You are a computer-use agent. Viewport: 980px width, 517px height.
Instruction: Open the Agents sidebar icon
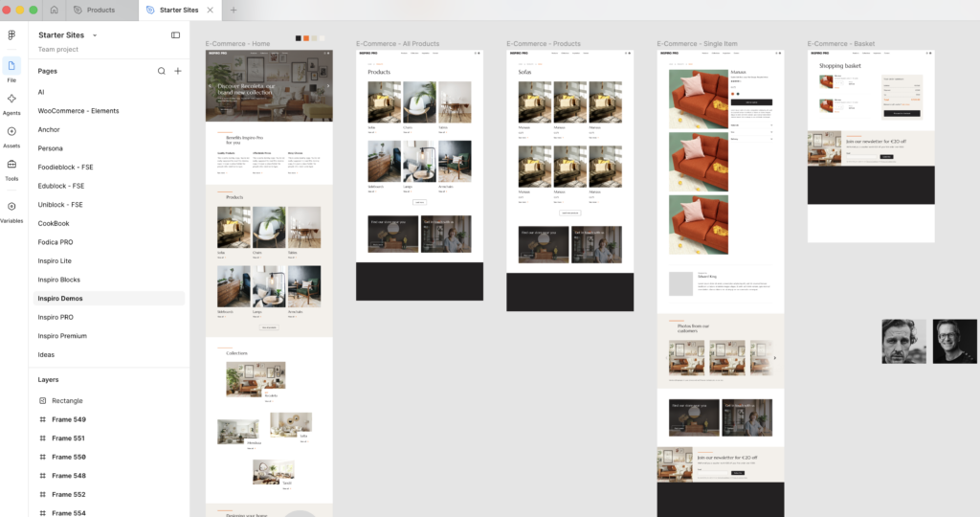coord(11,99)
